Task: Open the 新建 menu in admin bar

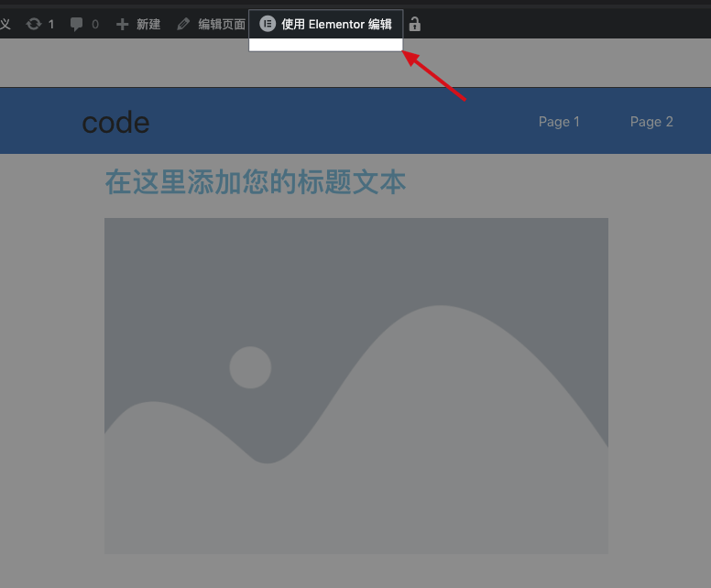Action: 148,24
